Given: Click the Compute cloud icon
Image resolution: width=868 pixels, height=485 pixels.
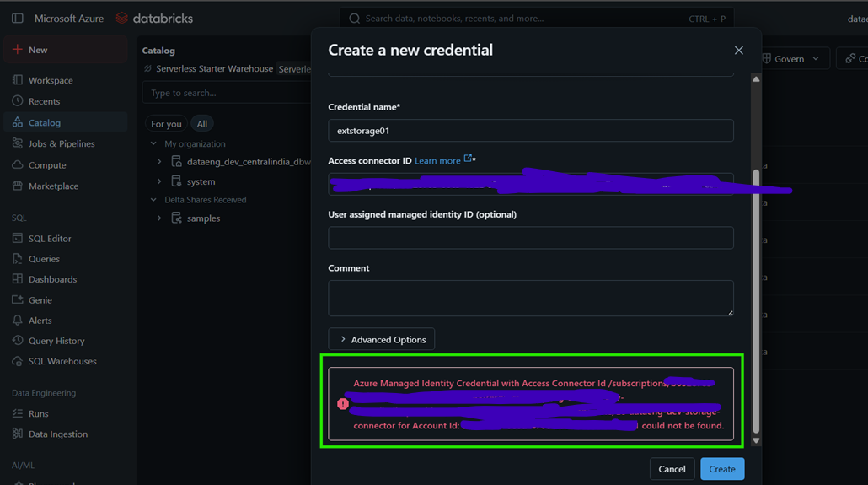Looking at the screenshot, I should click(x=18, y=164).
